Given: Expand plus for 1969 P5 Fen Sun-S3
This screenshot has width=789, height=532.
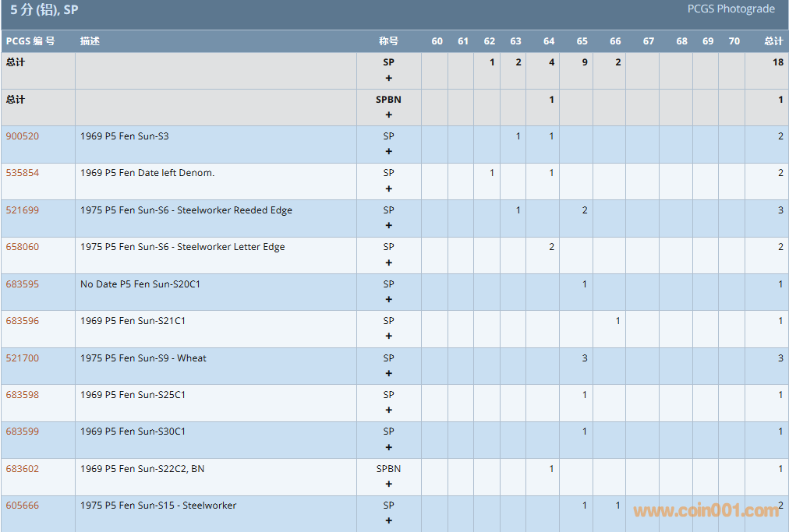Looking at the screenshot, I should pyautogui.click(x=388, y=152).
